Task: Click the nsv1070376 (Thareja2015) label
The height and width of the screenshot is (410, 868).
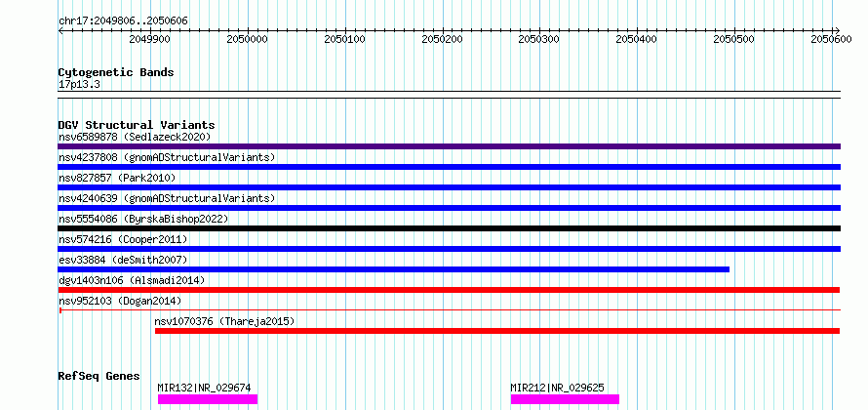Action: point(224,321)
